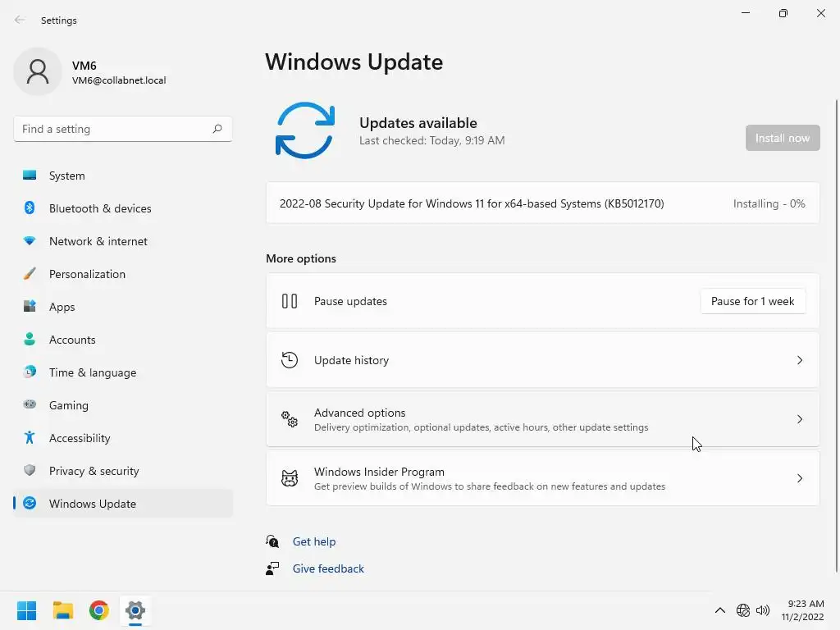Click 'Last checked: Today, 9:19 AM' text
Screen dimensions: 840x630
click(x=431, y=140)
